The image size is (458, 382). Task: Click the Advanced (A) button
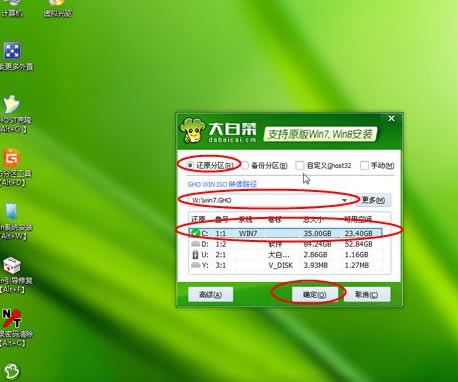click(210, 295)
